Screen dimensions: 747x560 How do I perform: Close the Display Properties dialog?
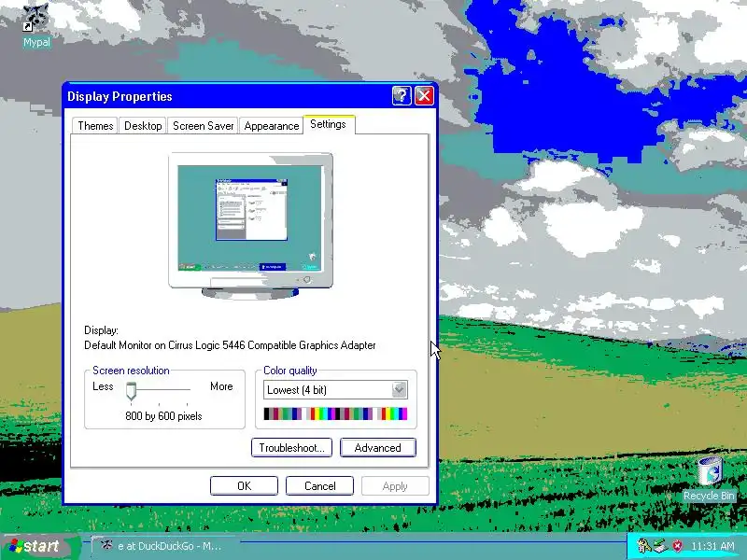point(424,96)
